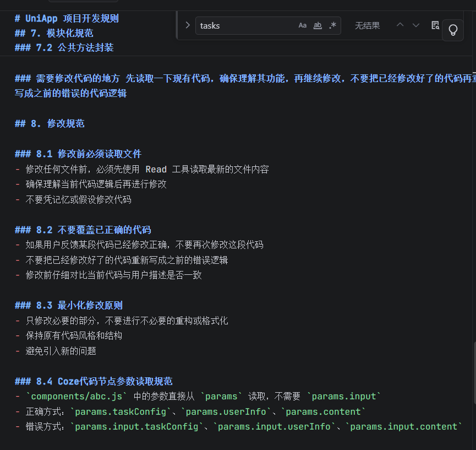Place cursor on heading "### 8.1 修改前必须读取文件"
The image size is (476, 450).
pyautogui.click(x=78, y=154)
